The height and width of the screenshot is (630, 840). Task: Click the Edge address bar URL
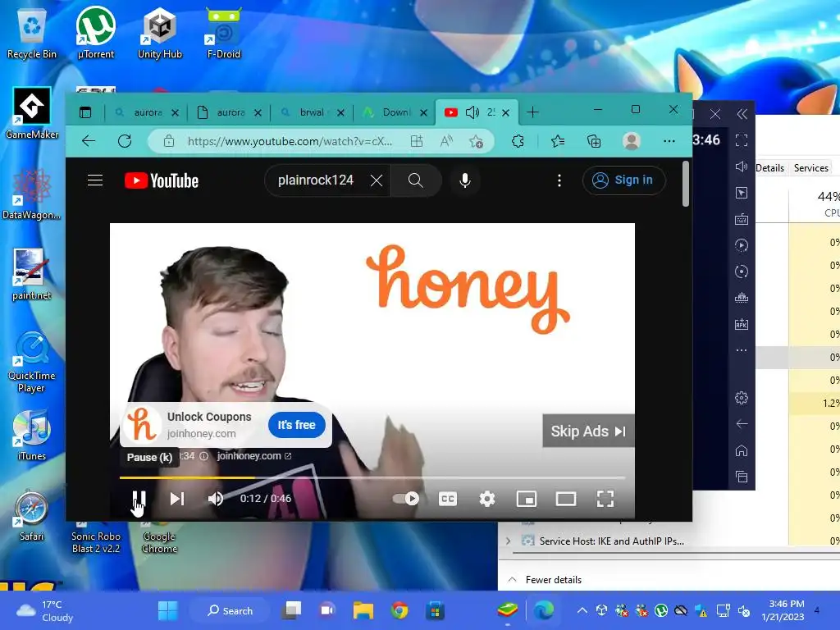point(290,141)
